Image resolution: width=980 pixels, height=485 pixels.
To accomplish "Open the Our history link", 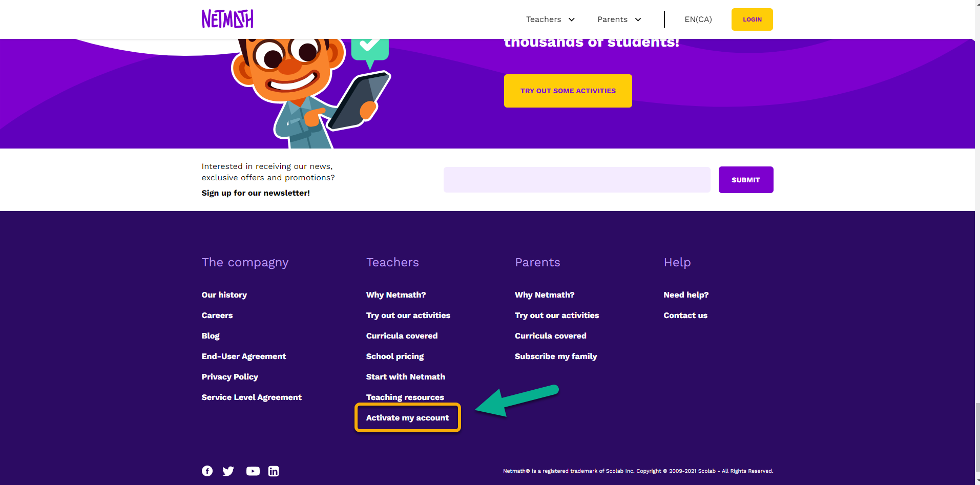I will click(224, 295).
